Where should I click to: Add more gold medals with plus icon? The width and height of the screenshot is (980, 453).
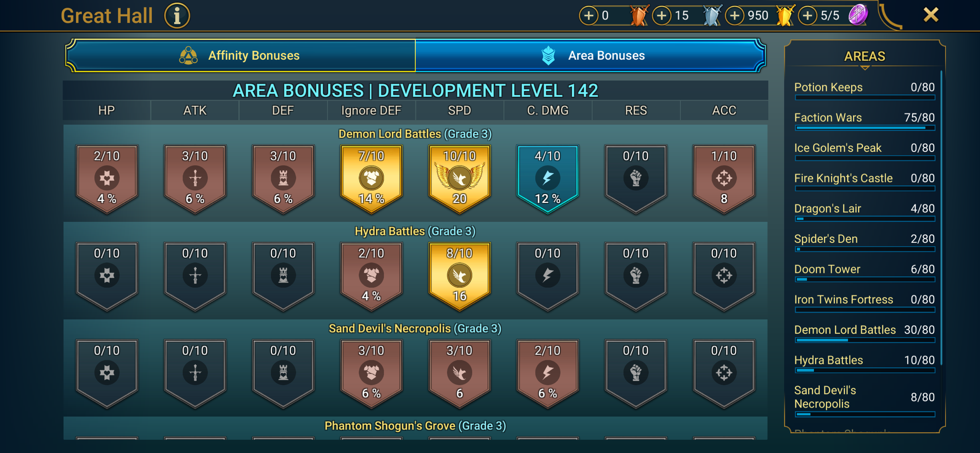pos(735,16)
